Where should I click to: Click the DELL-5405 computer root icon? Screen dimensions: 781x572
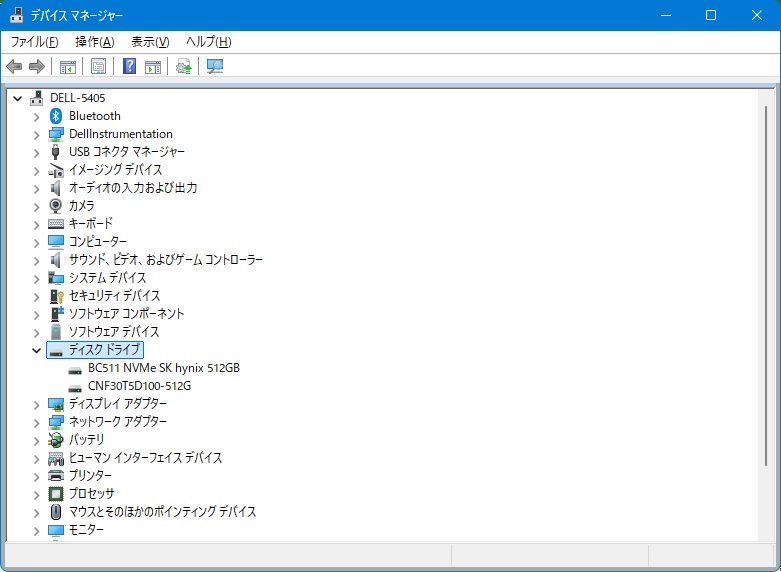tap(36, 98)
